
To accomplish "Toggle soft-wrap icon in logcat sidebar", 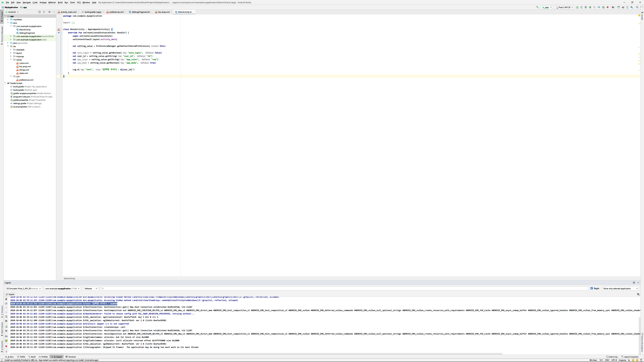I will (6, 317).
